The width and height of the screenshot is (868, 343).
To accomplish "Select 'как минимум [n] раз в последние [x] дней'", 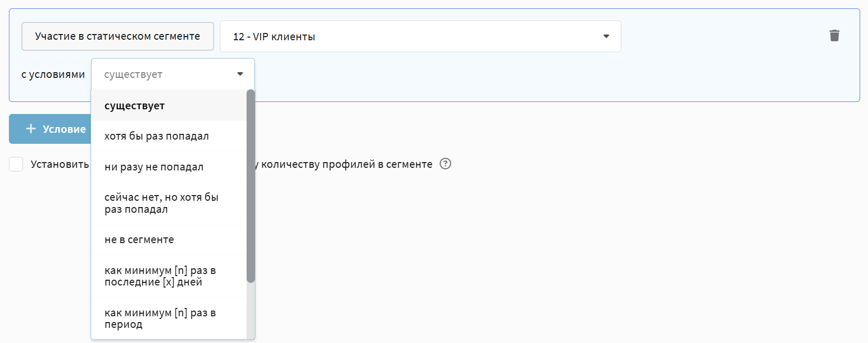I will 160,276.
